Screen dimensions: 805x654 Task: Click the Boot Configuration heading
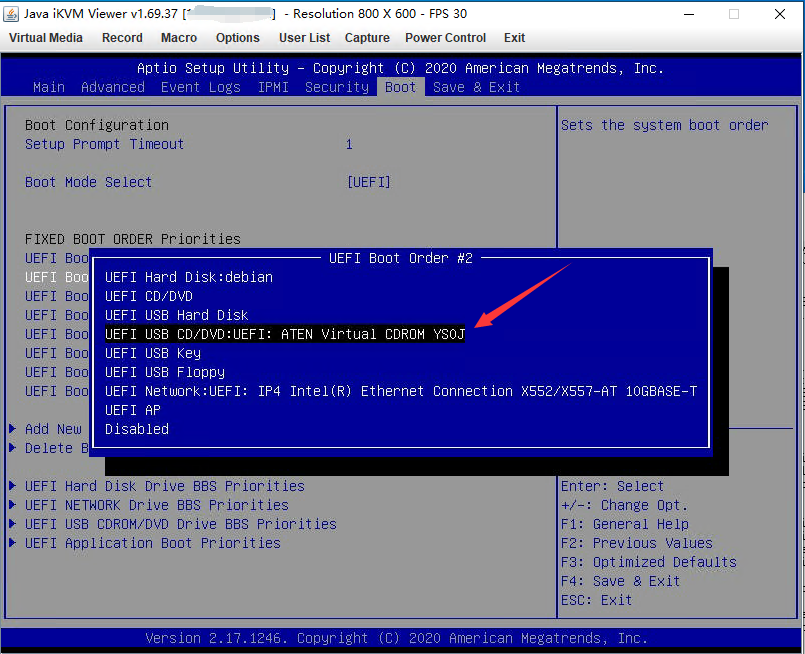tap(97, 125)
